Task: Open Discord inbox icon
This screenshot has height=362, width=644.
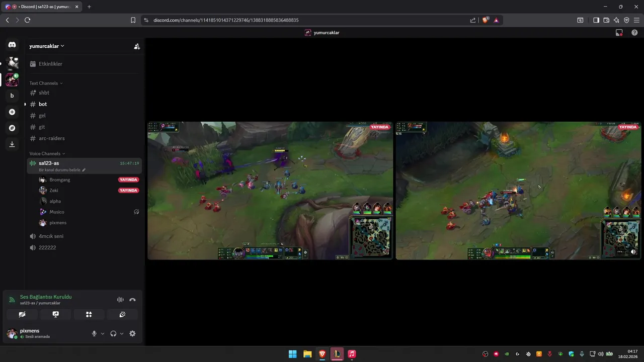Action: (619, 33)
